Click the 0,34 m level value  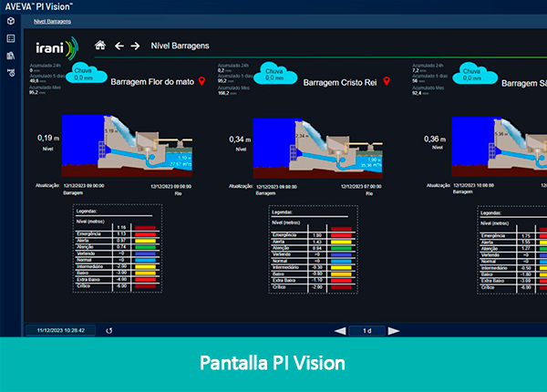coord(240,139)
